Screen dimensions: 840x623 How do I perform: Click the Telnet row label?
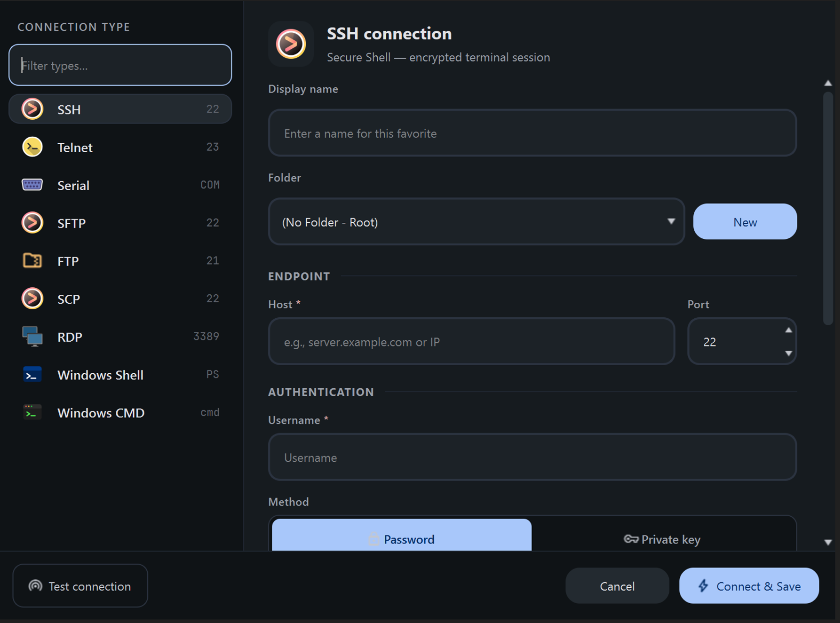tap(75, 148)
